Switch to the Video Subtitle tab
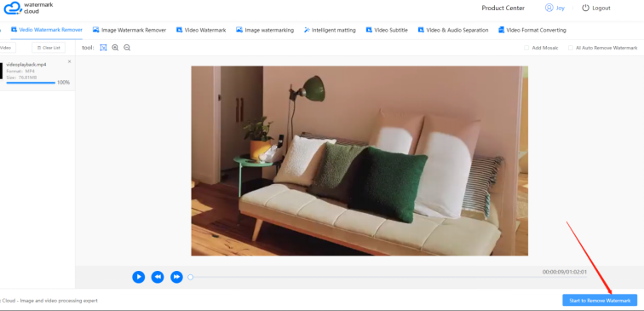The height and width of the screenshot is (311, 644). (387, 30)
